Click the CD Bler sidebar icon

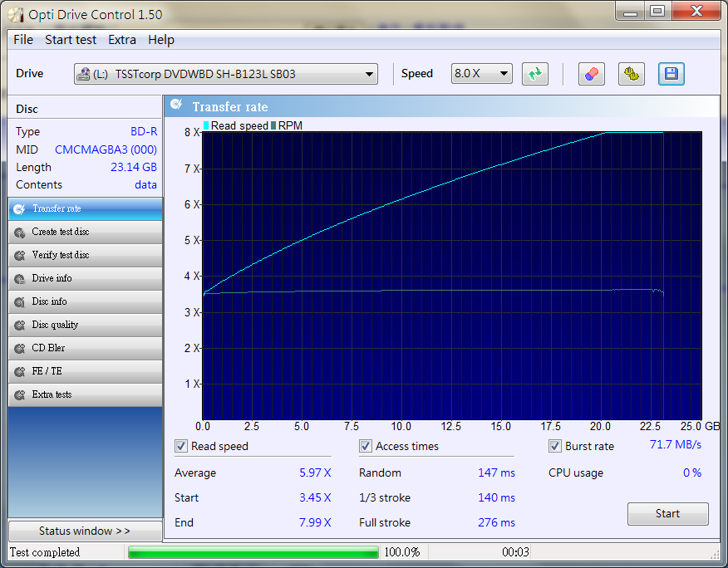click(x=19, y=349)
